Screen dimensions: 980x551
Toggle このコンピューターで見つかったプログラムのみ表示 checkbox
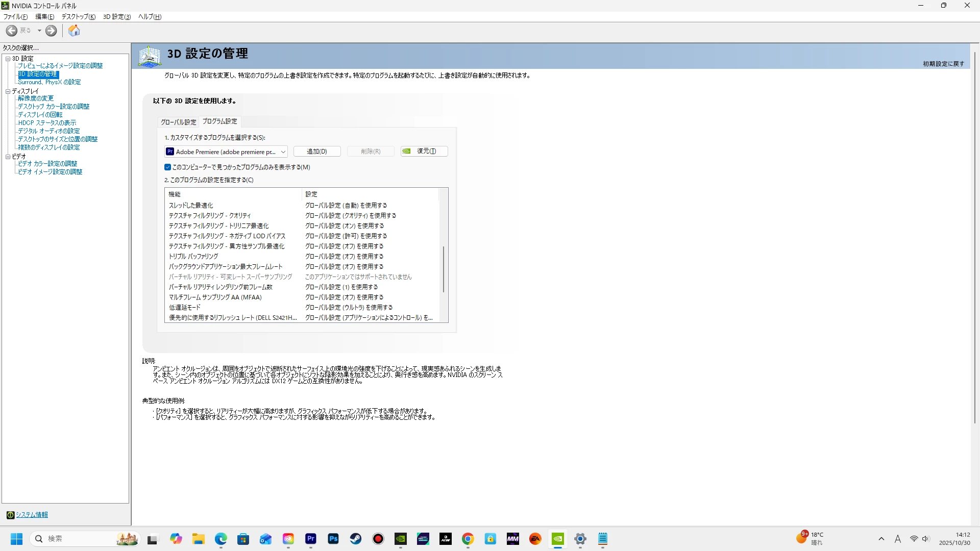coord(167,167)
